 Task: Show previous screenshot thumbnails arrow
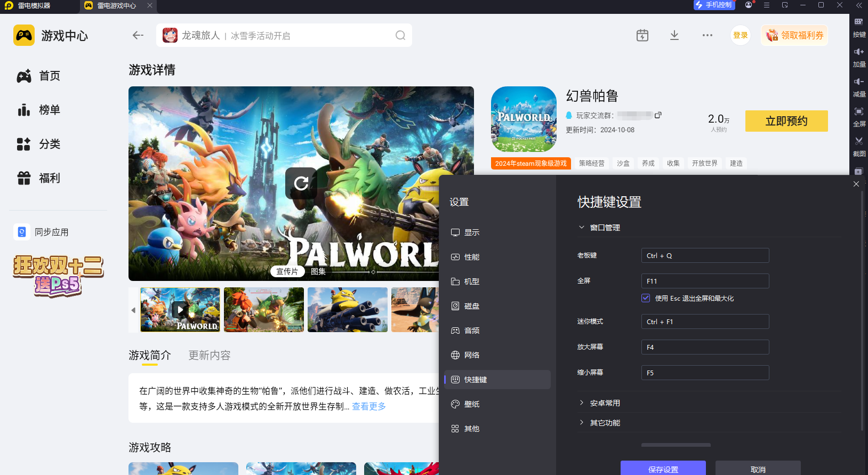(x=133, y=310)
